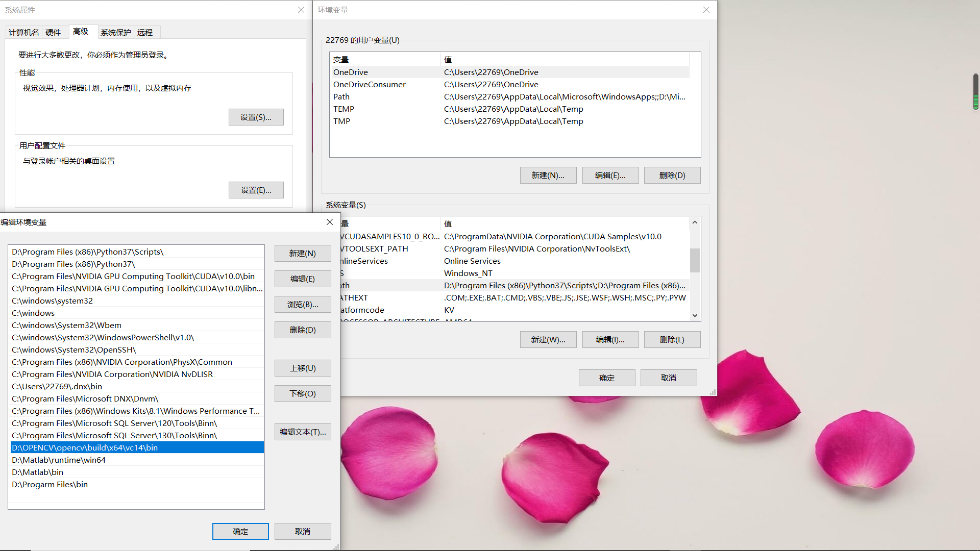
Task: Select D:\Matlab\runtime\win64 path entry
Action: tap(137, 460)
